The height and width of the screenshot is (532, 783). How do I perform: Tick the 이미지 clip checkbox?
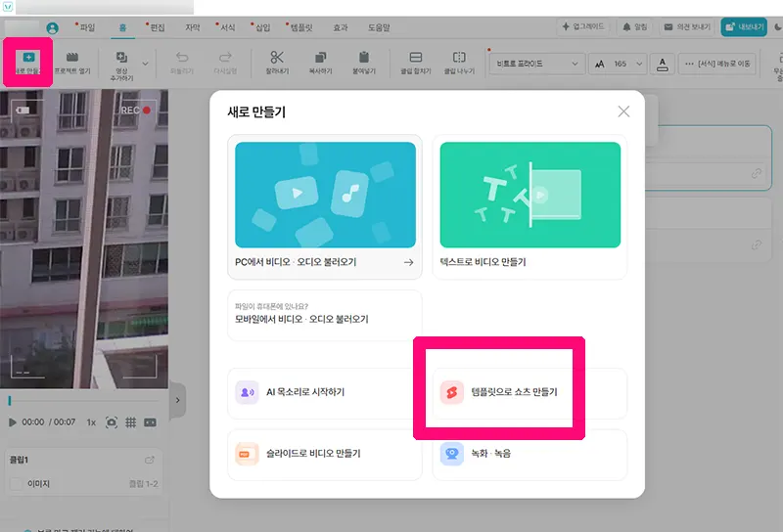(x=16, y=483)
